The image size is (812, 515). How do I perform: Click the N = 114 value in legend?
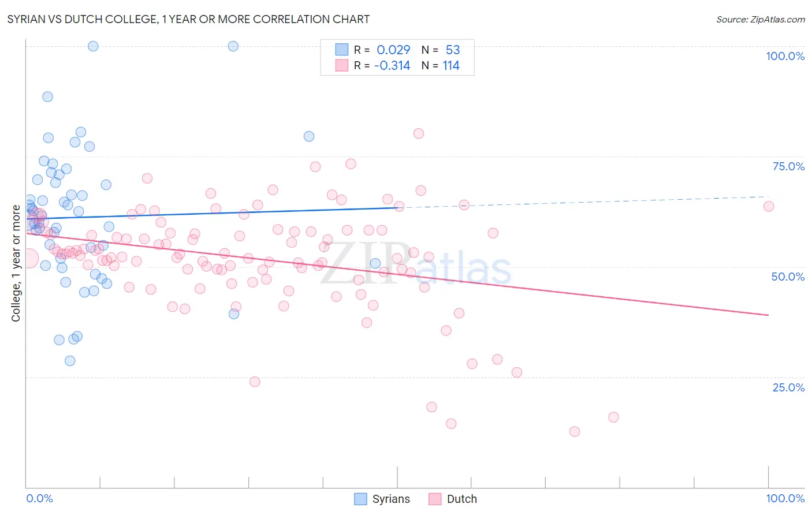441,65
